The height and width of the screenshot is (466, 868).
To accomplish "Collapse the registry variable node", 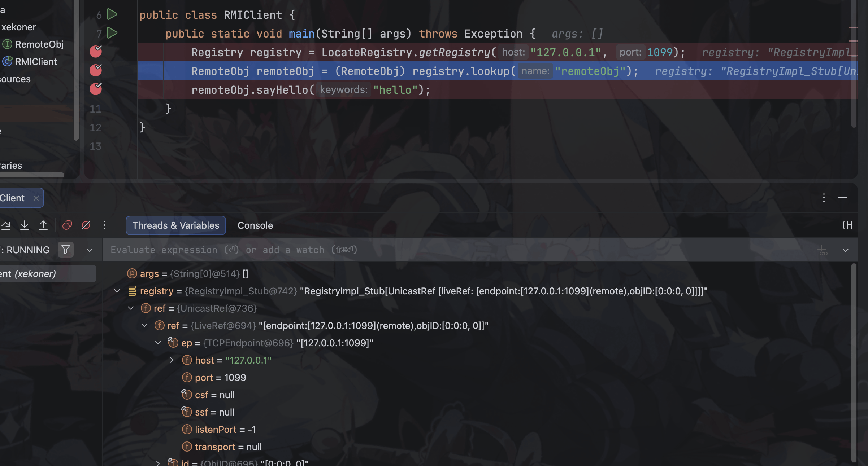I will (117, 291).
